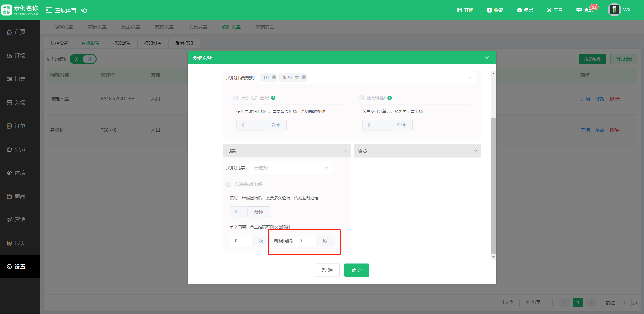The image size is (644, 314).
Task: Toggle the 启用闸机 switch
Action: [83, 59]
